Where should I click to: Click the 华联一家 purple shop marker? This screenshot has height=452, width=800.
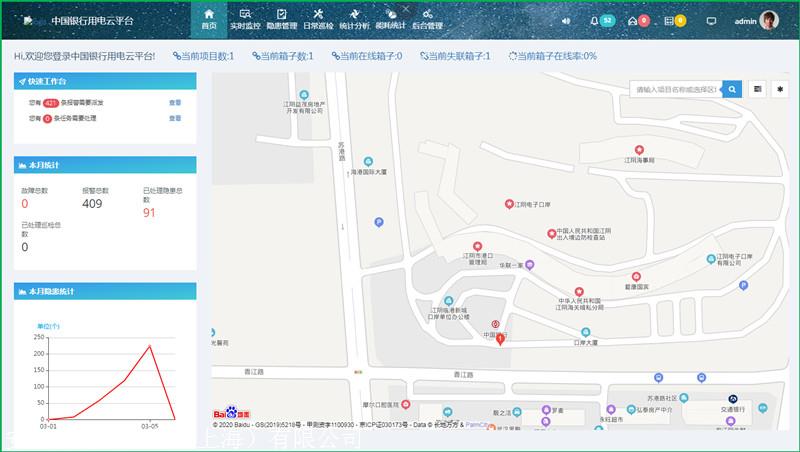point(530,265)
